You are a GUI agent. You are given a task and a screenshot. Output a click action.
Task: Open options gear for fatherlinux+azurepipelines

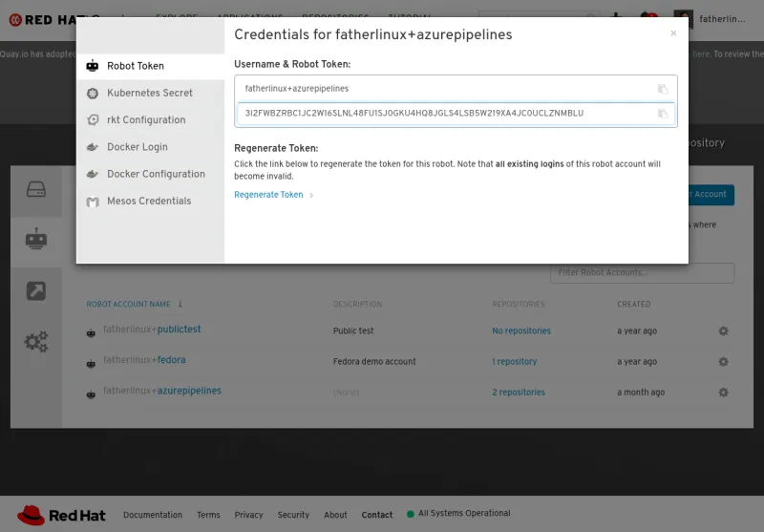[723, 393]
